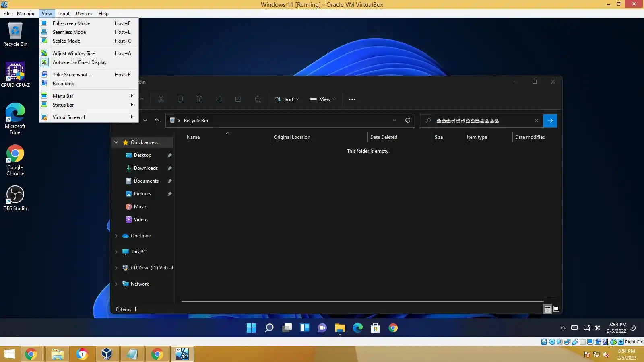
Task: Open the VirtualBox Help menu
Action: point(103,14)
